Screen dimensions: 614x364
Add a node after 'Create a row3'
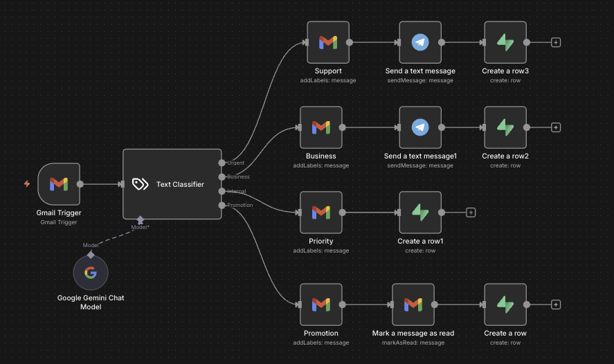(556, 42)
